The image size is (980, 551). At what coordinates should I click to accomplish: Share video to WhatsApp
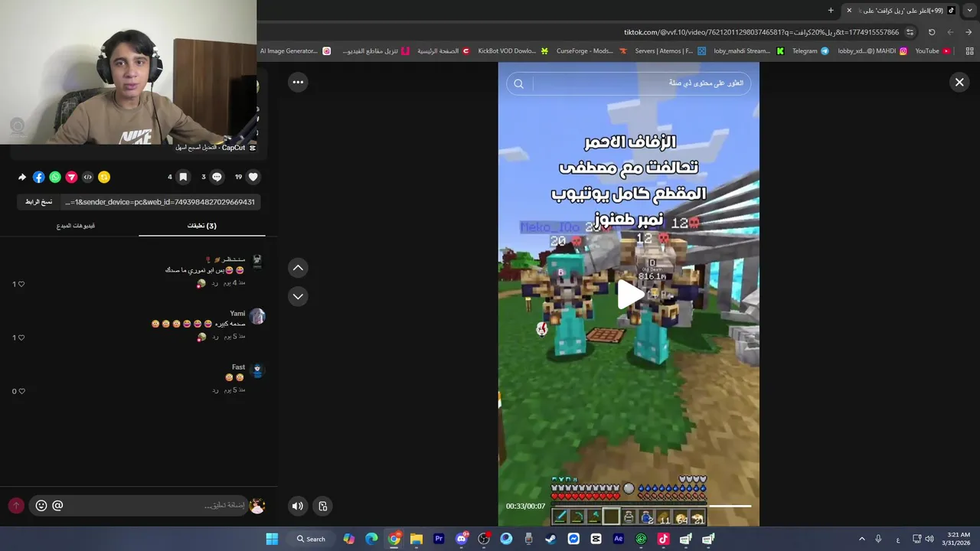[x=55, y=177]
